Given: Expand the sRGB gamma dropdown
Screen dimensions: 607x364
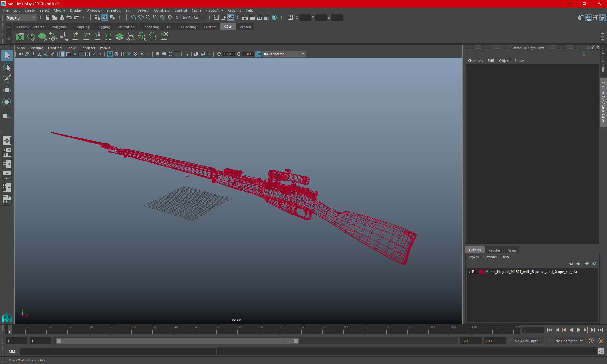Looking at the screenshot, I should point(303,54).
